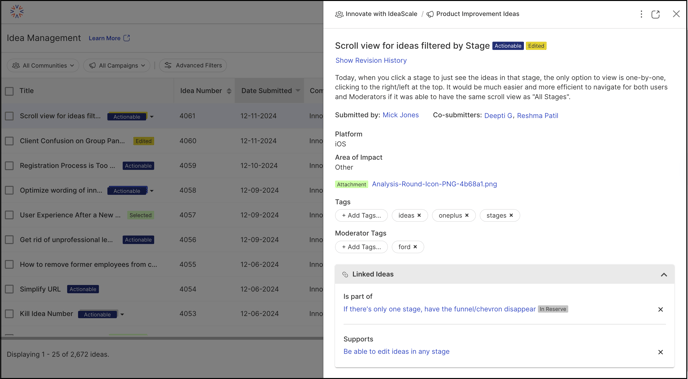The image size is (688, 379).
Task: Remove the 'ford' moderator tag
Action: pos(415,247)
